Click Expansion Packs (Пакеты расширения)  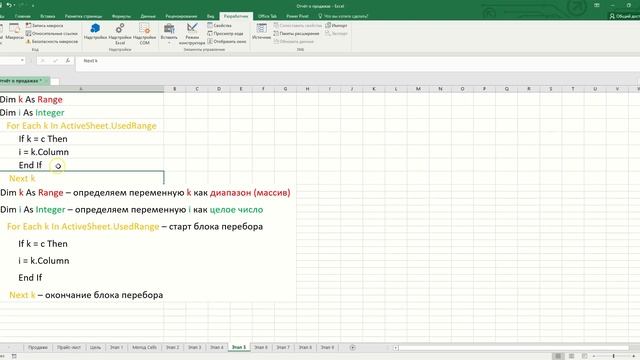[x=297, y=33]
